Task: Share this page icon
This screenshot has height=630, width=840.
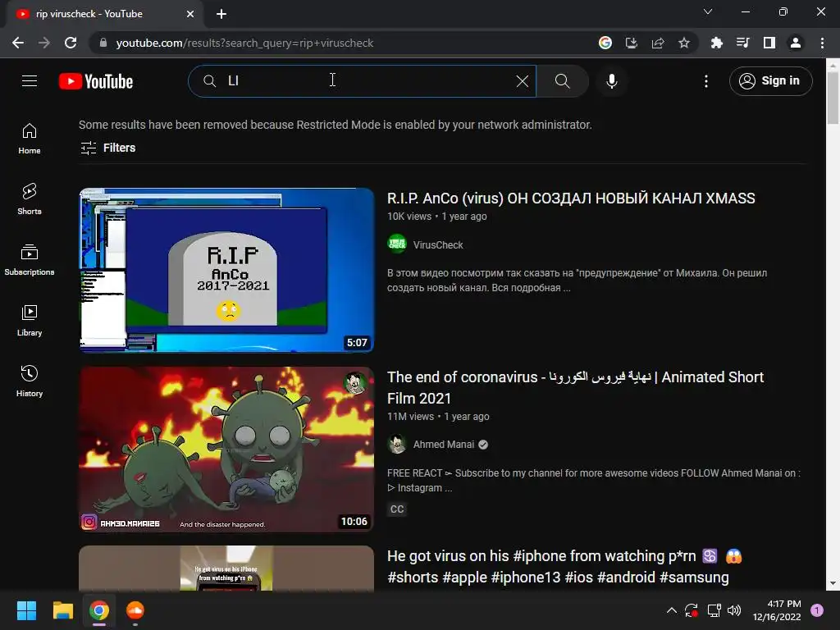Action: 657,43
